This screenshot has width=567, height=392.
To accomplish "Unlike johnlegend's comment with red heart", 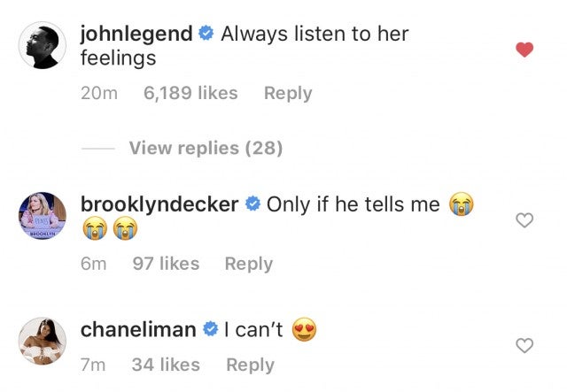I will click(x=524, y=50).
